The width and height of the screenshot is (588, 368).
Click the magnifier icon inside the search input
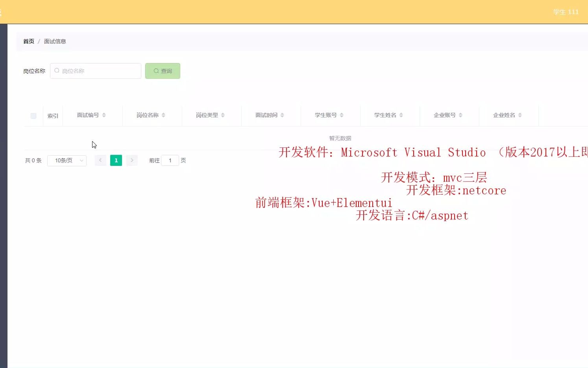pos(57,71)
